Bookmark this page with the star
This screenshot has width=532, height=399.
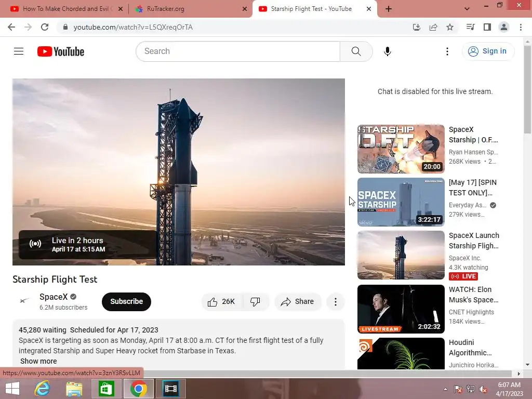coord(450,27)
